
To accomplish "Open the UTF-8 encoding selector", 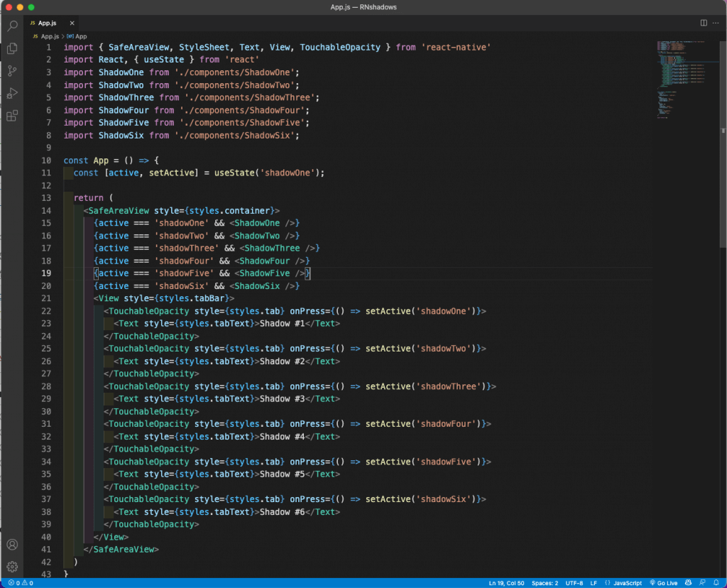I will (x=574, y=583).
